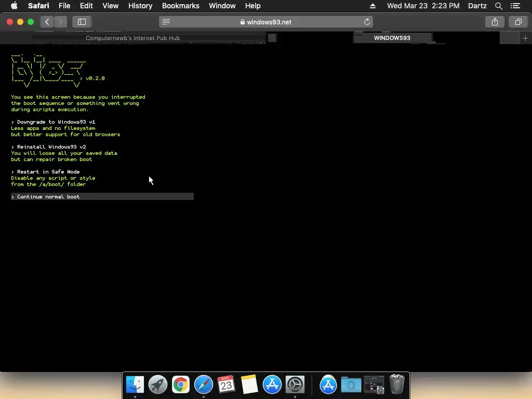Open Notification Center list icon
The image size is (532, 399).
tap(515, 6)
